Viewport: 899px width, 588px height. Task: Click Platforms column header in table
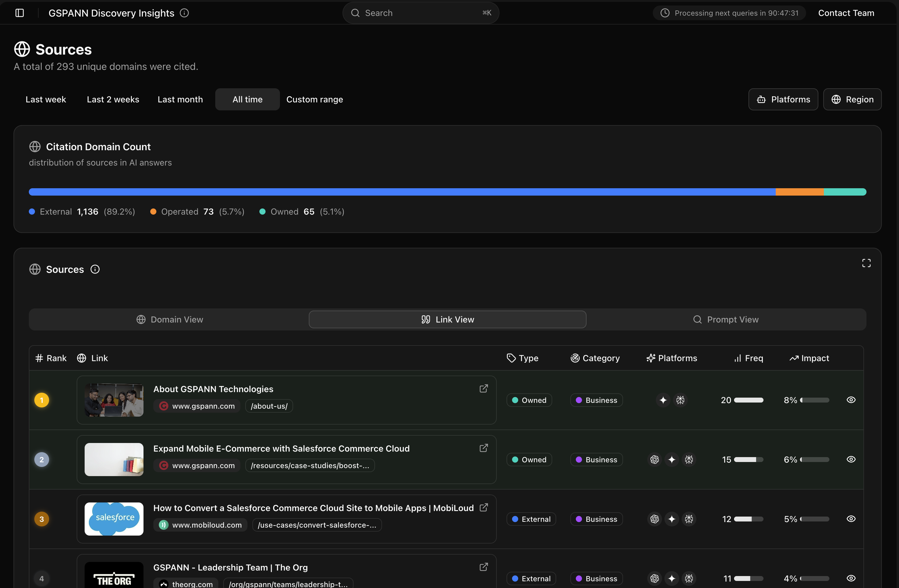click(671, 358)
